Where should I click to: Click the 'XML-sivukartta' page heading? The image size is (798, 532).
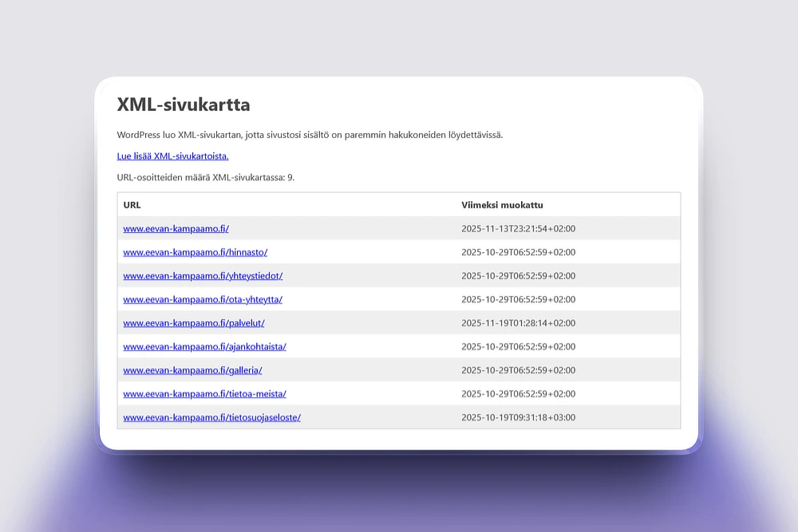[x=184, y=104]
